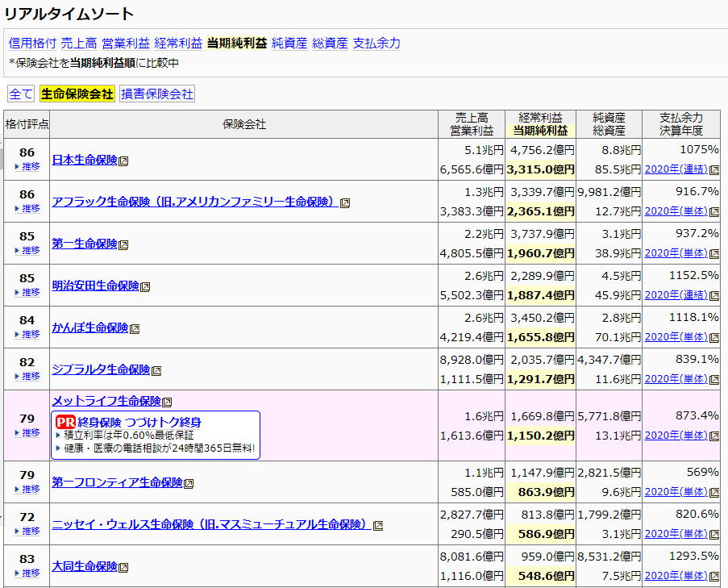Viewport: 728px width, 588px height.
Task: Click the リアルタイムソート heading
Action: [x=69, y=14]
